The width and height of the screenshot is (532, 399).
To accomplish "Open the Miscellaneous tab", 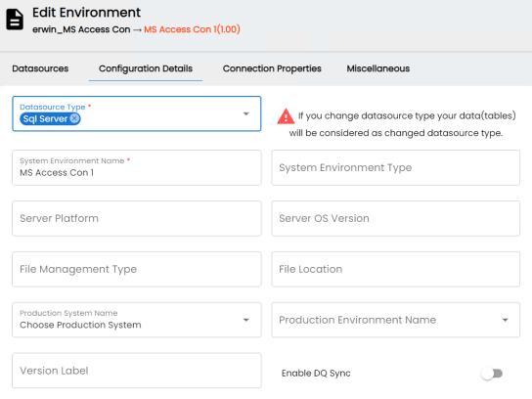I will (x=377, y=68).
